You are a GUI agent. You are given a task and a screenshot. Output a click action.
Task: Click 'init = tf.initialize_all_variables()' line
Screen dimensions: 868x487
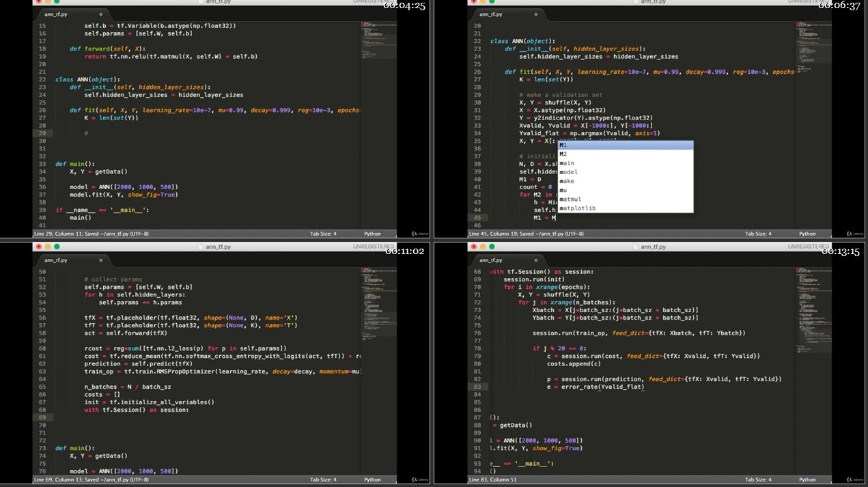tap(150, 402)
